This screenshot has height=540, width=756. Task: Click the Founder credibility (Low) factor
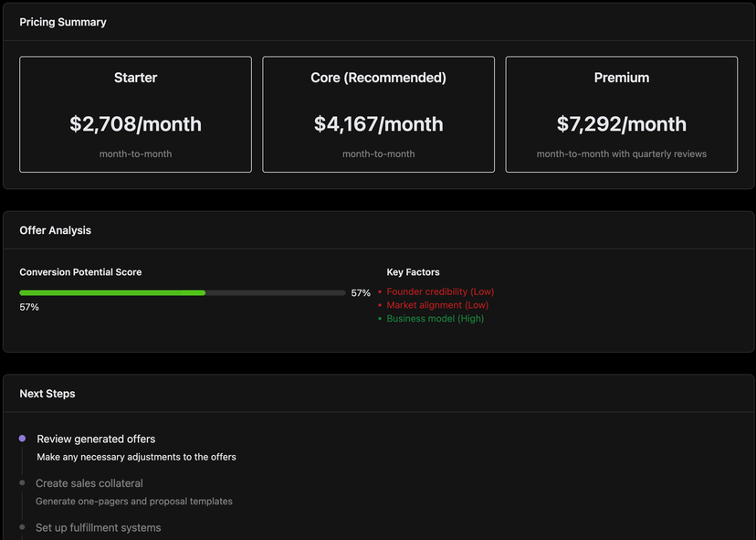pos(440,291)
